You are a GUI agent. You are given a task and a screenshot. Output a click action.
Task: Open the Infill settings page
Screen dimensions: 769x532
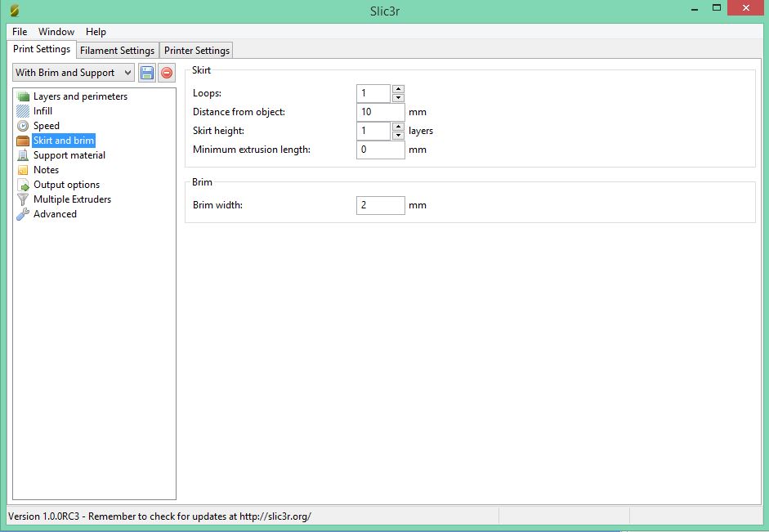click(x=42, y=111)
